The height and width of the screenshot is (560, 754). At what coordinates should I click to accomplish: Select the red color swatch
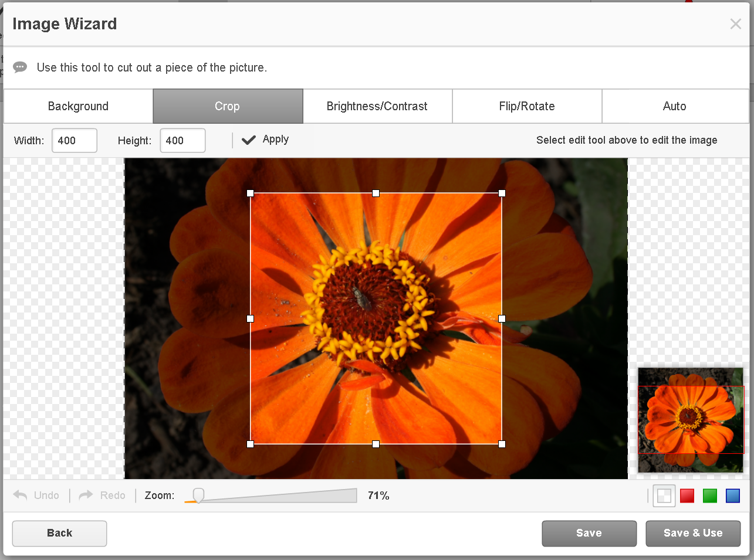click(687, 495)
